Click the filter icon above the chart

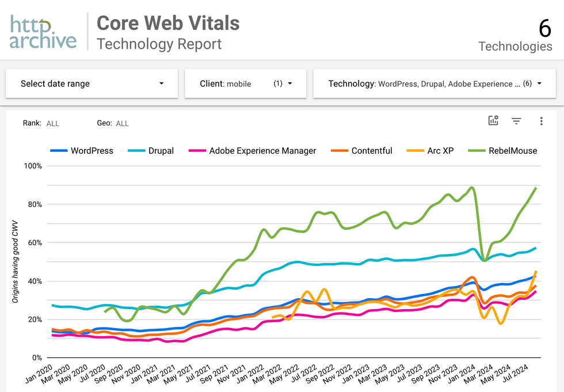click(x=516, y=121)
